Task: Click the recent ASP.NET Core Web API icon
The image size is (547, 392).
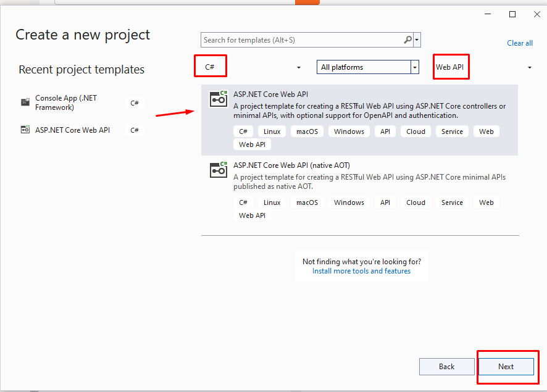Action: (25, 130)
